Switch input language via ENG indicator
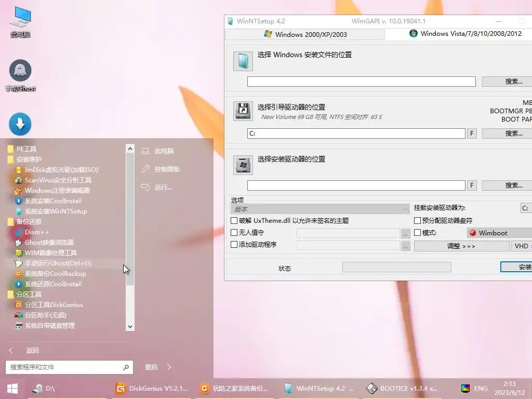The height and width of the screenshot is (399, 532). (x=481, y=389)
